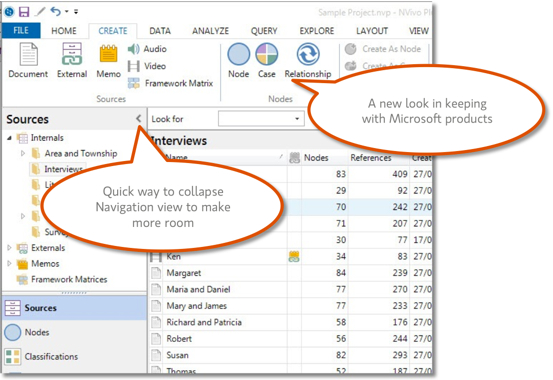553x380 pixels.
Task: Create a new Relationship
Action: coord(308,60)
